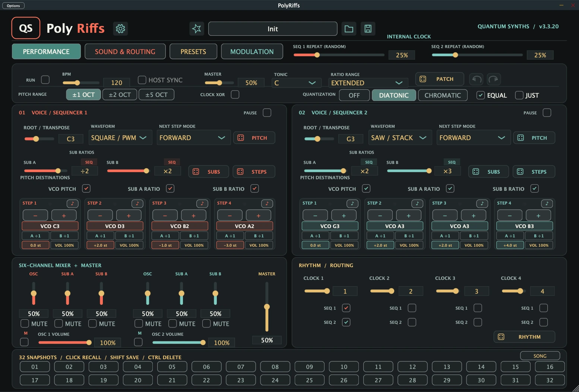
Task: Uncheck EQUAL tuning checkbox
Action: 481,95
